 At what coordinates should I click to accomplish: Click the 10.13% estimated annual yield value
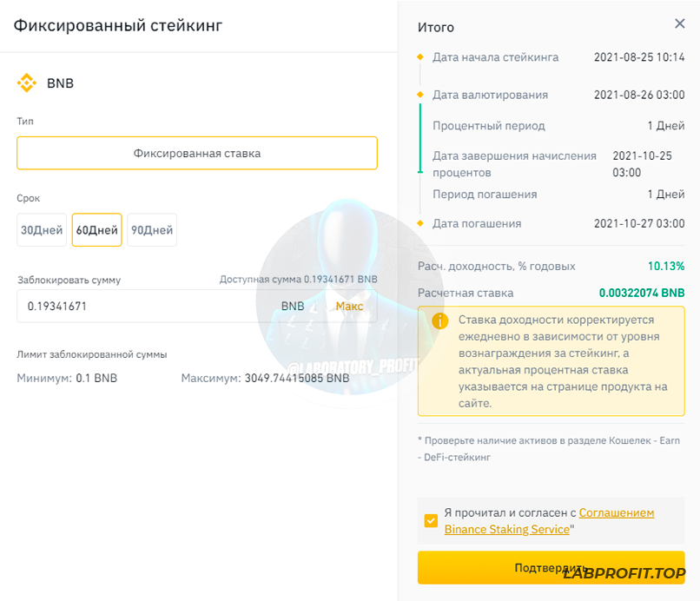pyautogui.click(x=665, y=267)
